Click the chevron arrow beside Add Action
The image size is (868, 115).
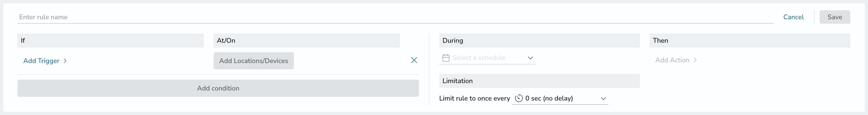(695, 60)
